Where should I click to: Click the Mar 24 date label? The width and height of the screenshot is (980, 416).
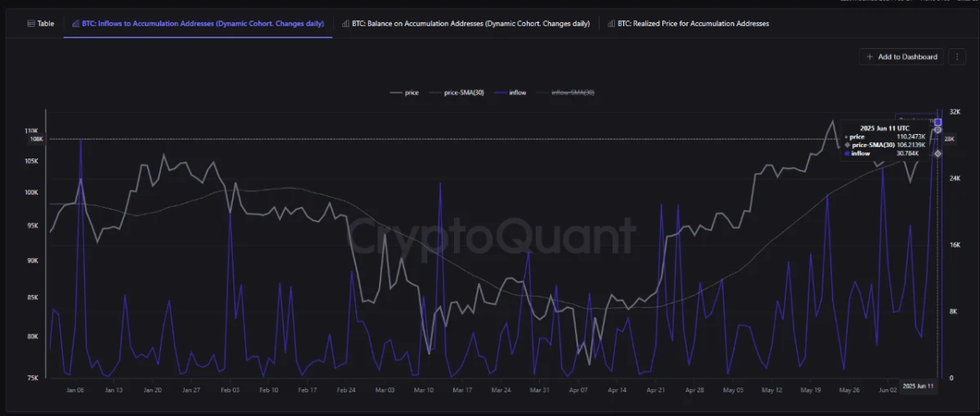[x=501, y=391]
